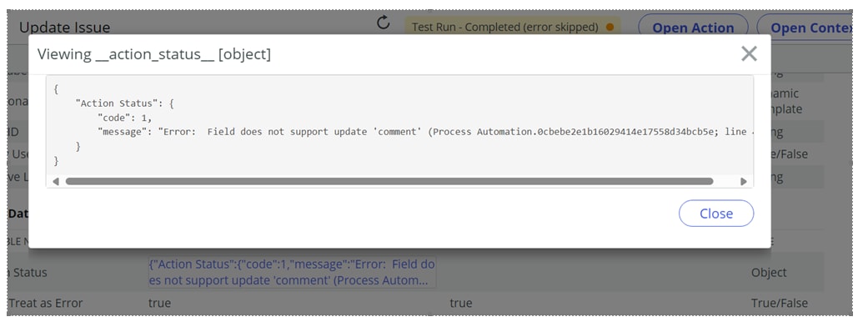868x327 pixels.
Task: Click the refresh icon beside Update Issue
Action: point(383,23)
